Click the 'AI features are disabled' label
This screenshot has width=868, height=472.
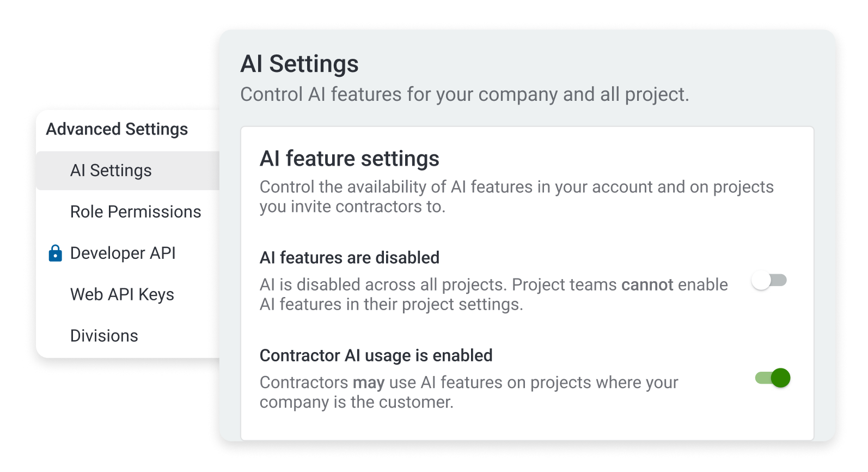pos(350,258)
